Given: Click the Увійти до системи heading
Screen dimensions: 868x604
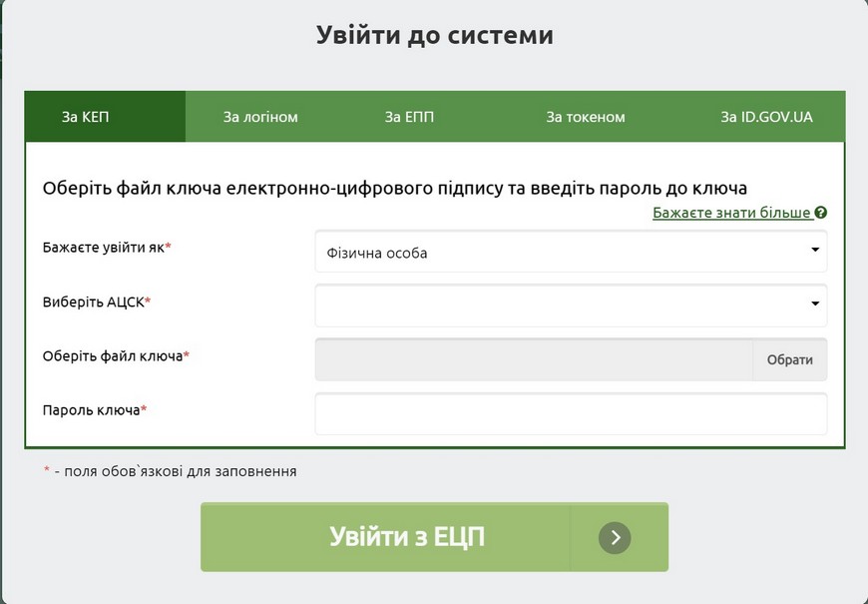Looking at the screenshot, I should pos(435,36).
